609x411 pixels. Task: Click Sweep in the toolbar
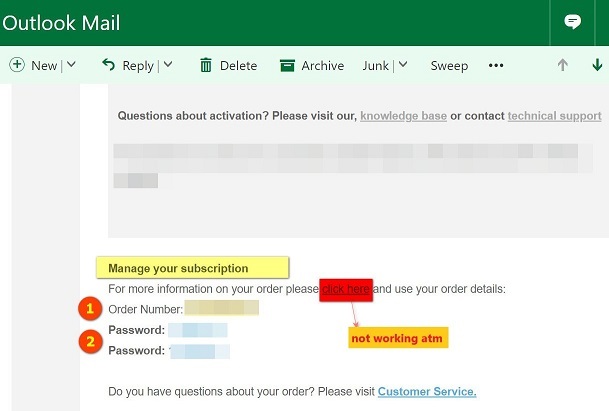pyautogui.click(x=449, y=66)
